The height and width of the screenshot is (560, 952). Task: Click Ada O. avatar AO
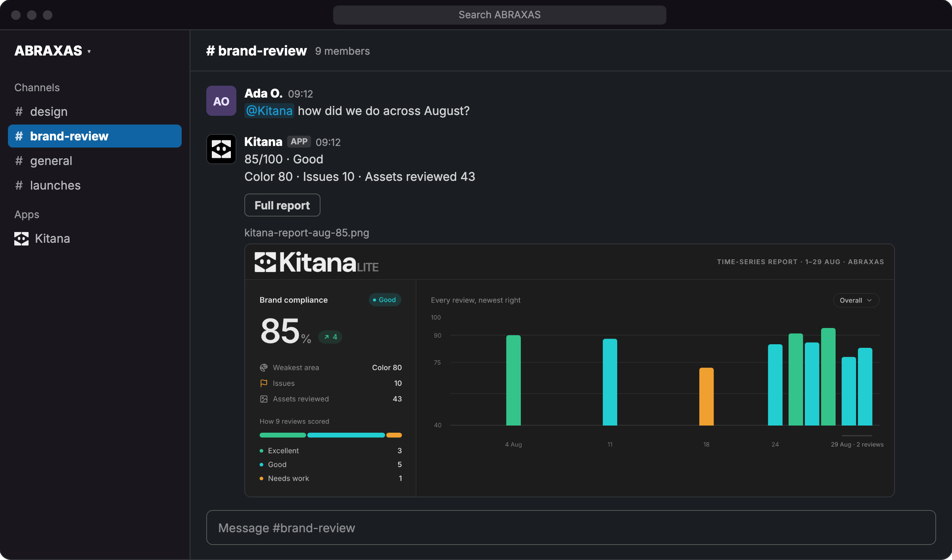221,101
